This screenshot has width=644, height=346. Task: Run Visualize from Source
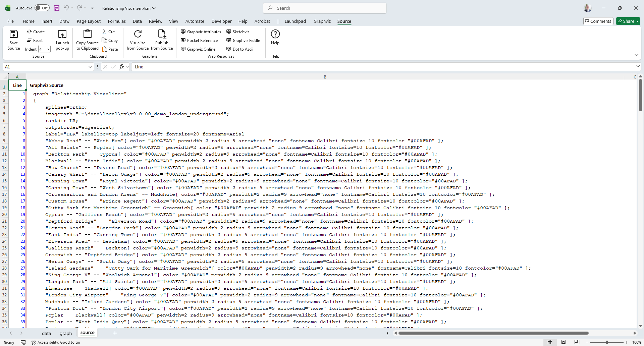tap(138, 35)
